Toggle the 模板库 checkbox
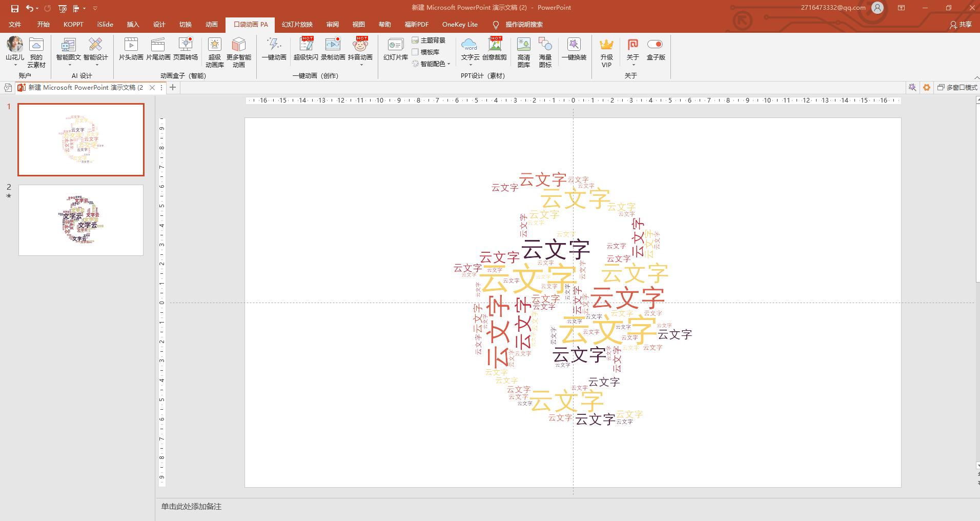Viewport: 980px width, 521px height. [x=415, y=52]
